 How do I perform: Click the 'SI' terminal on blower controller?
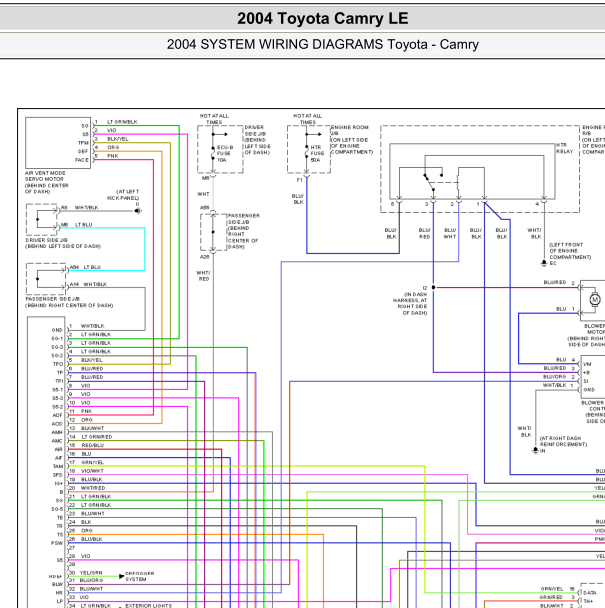(x=586, y=381)
